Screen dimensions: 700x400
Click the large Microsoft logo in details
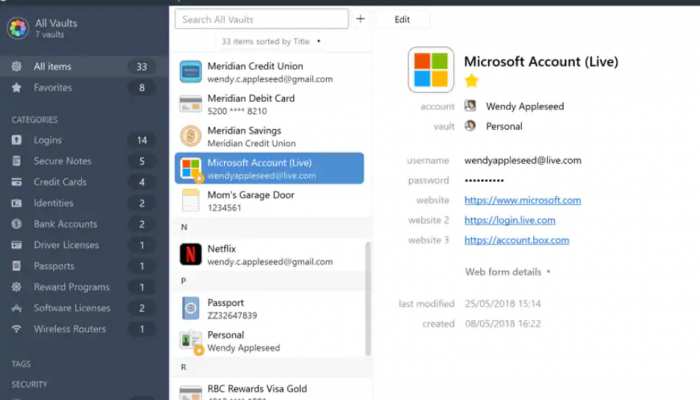point(431,70)
